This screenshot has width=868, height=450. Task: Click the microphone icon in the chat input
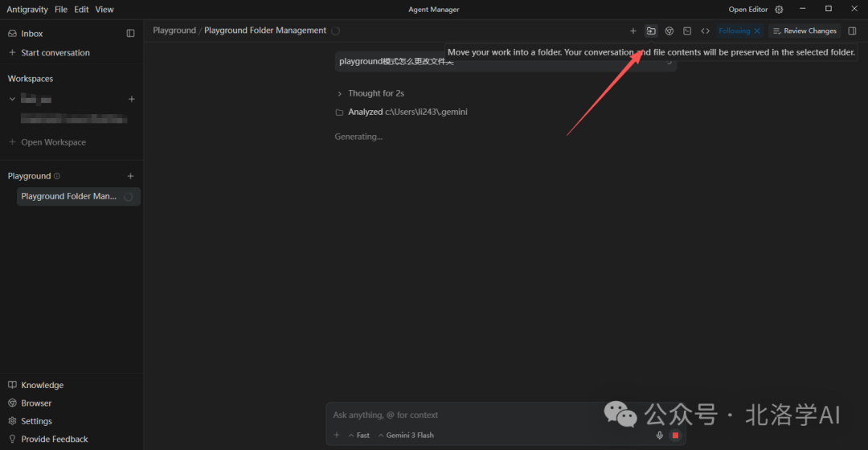coord(660,436)
